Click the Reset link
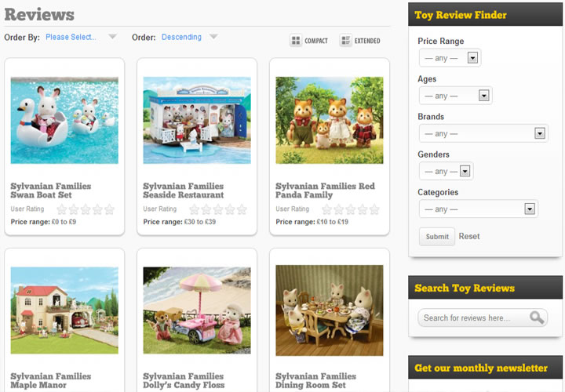 pyautogui.click(x=469, y=237)
